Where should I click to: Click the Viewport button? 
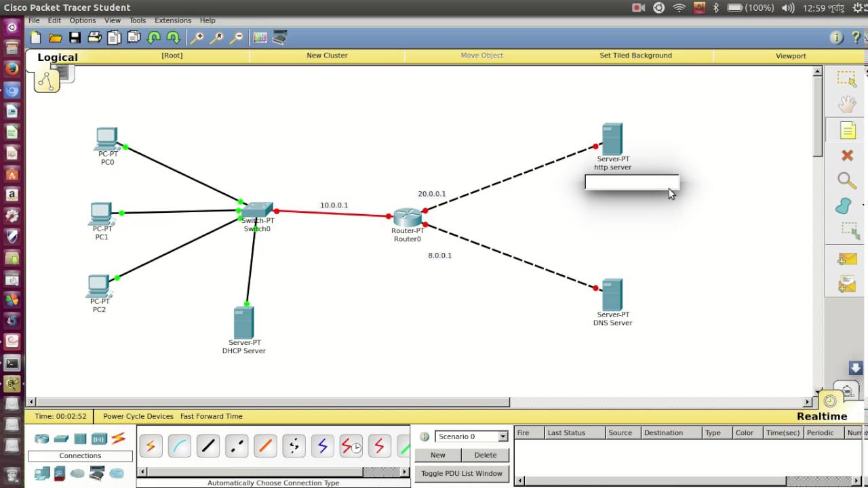point(791,56)
